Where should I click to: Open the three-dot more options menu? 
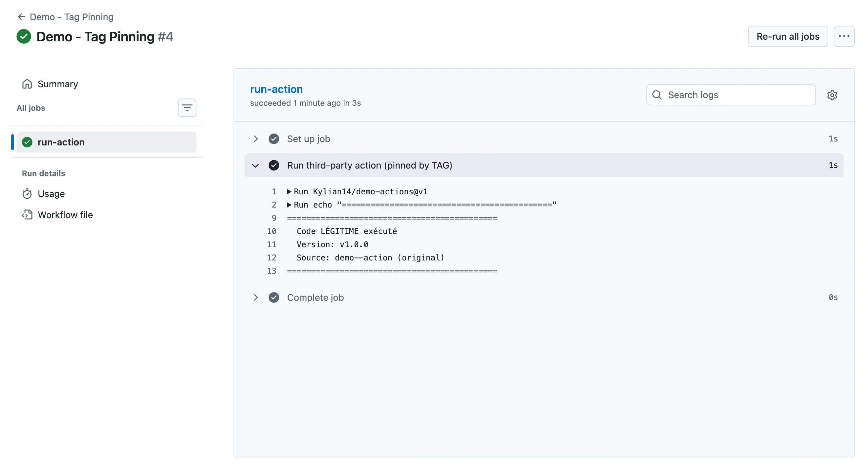click(x=844, y=36)
